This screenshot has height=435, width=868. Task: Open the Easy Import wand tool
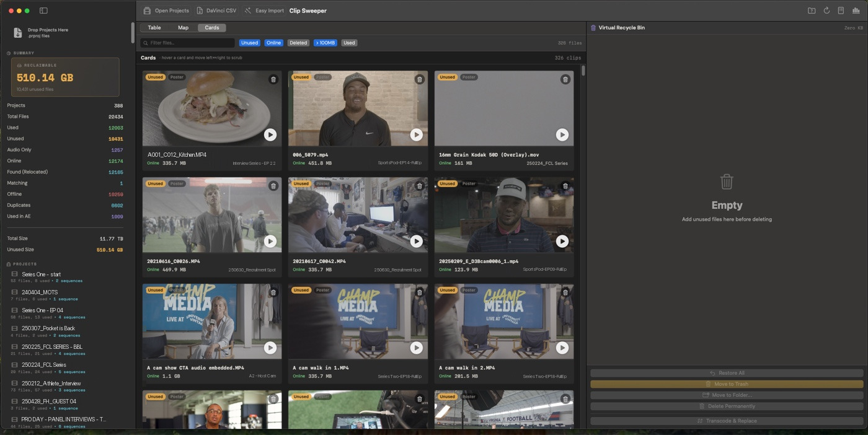pyautogui.click(x=264, y=11)
